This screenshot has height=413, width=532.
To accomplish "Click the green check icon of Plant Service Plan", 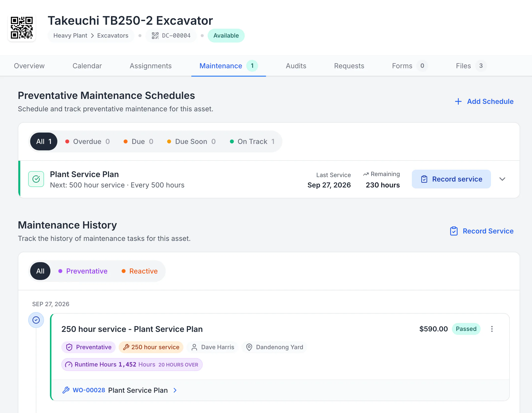I will [36, 179].
